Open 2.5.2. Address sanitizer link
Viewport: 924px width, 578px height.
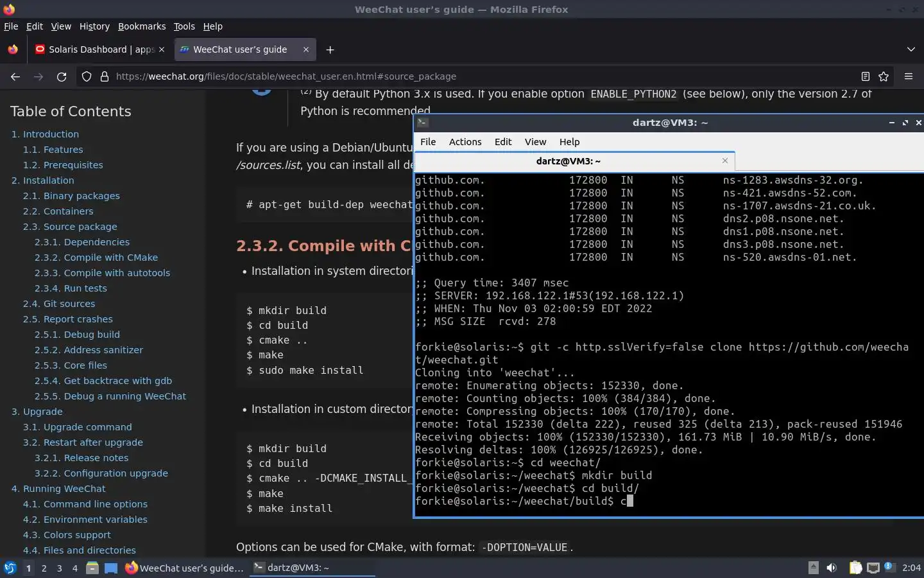[89, 350]
